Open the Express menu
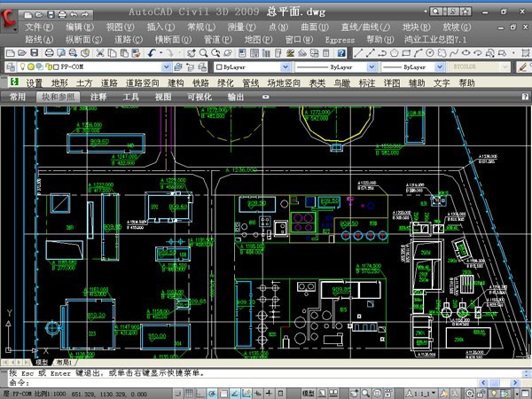 tap(340, 40)
